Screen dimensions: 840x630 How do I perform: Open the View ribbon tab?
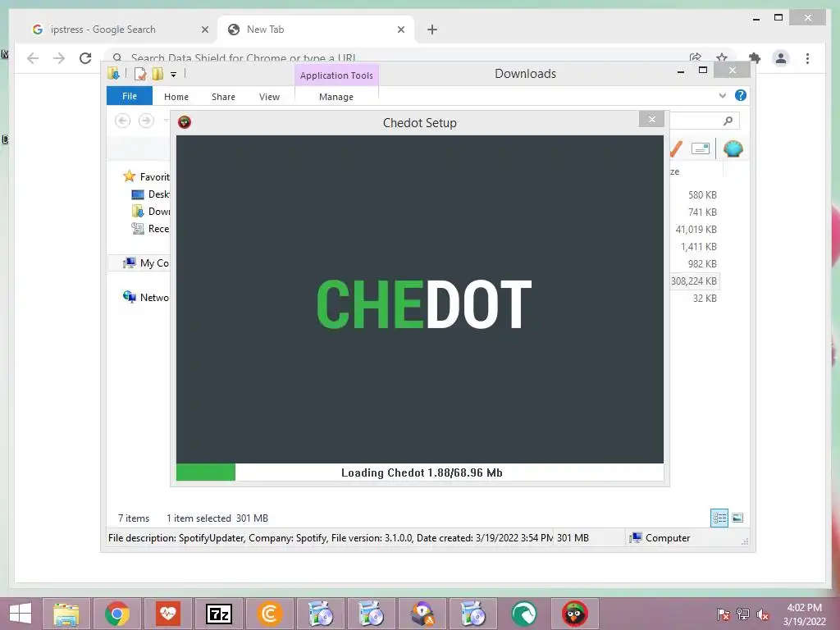click(x=269, y=97)
